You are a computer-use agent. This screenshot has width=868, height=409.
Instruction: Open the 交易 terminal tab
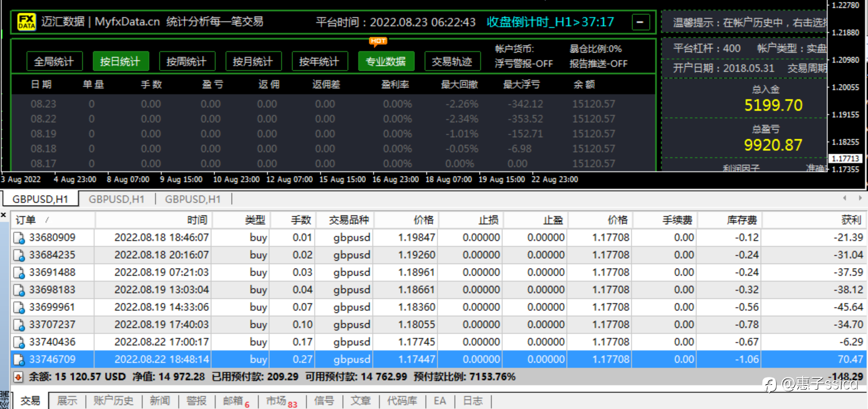[x=30, y=401]
